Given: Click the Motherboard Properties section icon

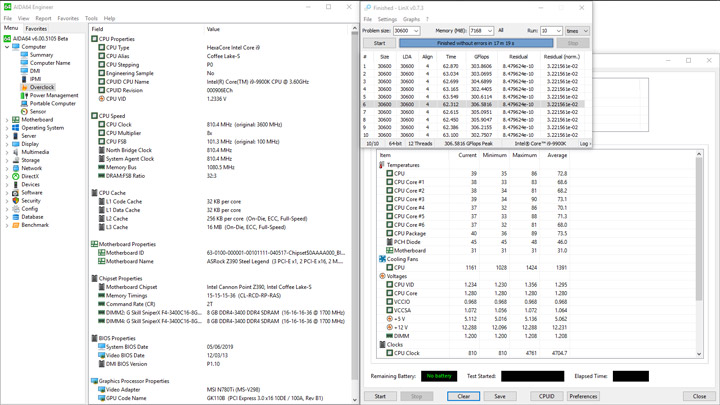Looking at the screenshot, I should [94, 244].
